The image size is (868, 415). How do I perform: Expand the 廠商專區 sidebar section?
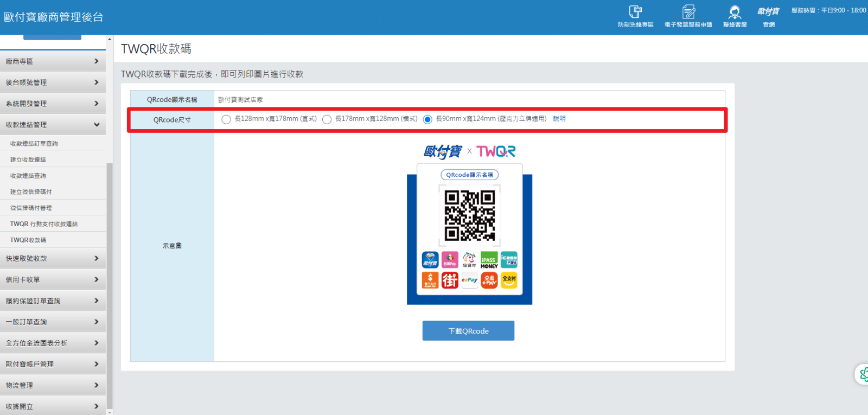[x=53, y=61]
